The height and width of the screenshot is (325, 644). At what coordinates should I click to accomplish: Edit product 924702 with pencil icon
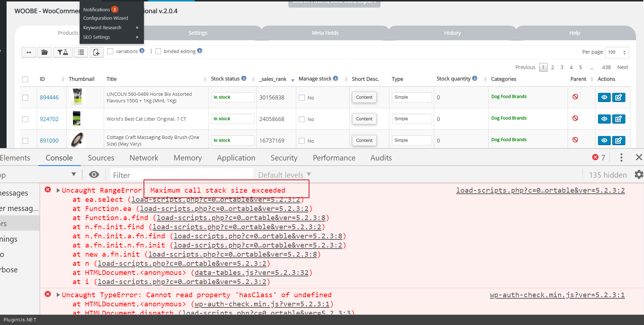[618, 119]
